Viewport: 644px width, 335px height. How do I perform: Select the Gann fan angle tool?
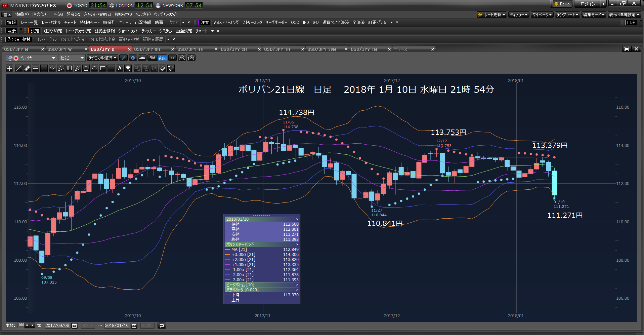click(78, 68)
